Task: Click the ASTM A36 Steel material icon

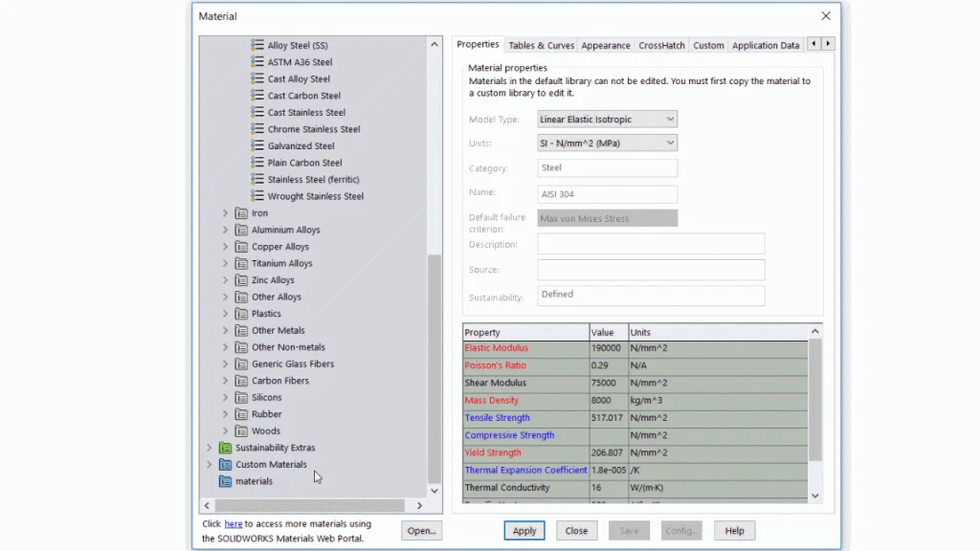Action: pyautogui.click(x=257, y=62)
